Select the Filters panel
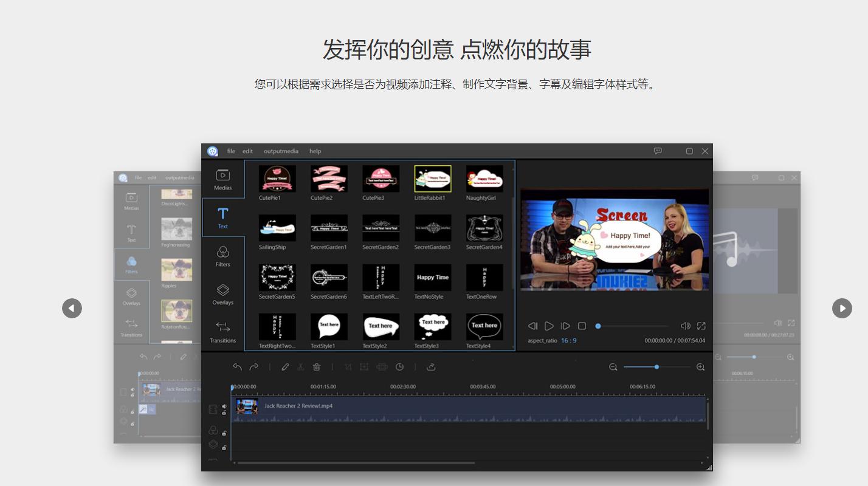 coord(222,255)
